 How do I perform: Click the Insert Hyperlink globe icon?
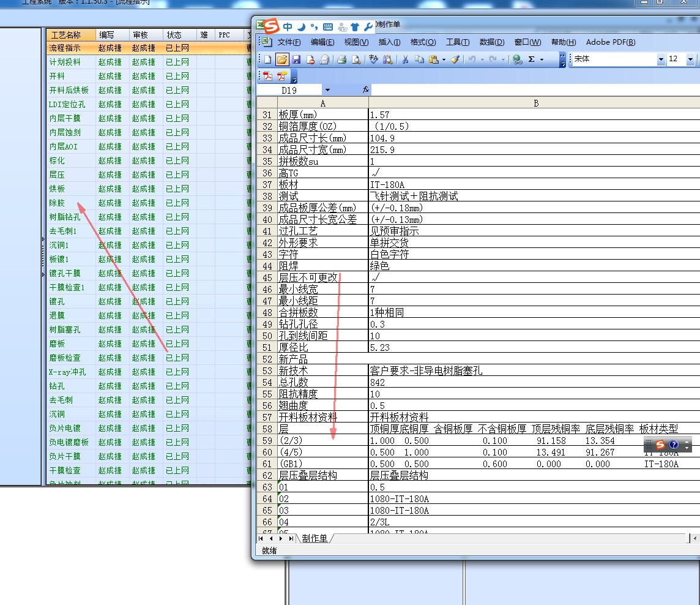point(518,59)
